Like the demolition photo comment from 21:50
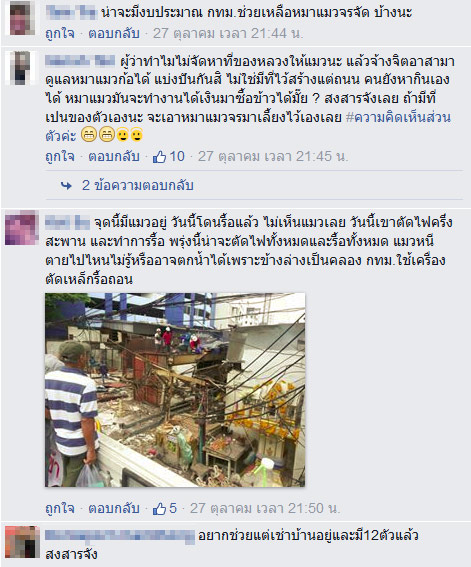Viewport: 471px width, 567px height. pyautogui.click(x=60, y=508)
